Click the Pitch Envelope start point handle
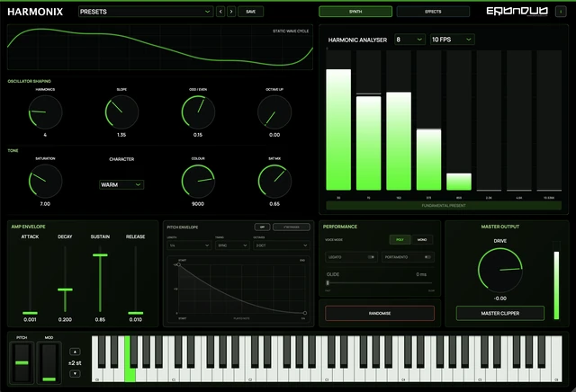Image resolution: width=576 pixels, height=392 pixels. point(179,264)
